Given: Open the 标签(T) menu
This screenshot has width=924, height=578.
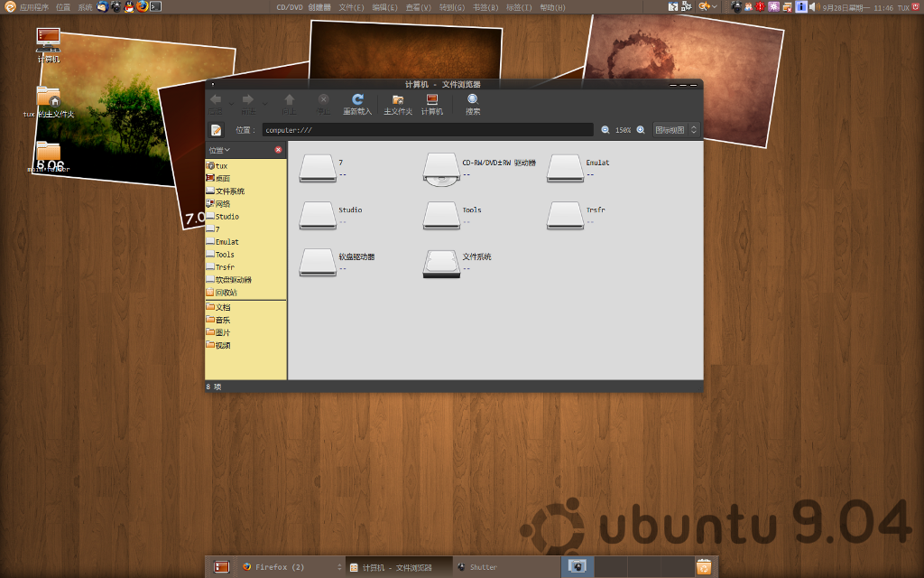Looking at the screenshot, I should (519, 7).
